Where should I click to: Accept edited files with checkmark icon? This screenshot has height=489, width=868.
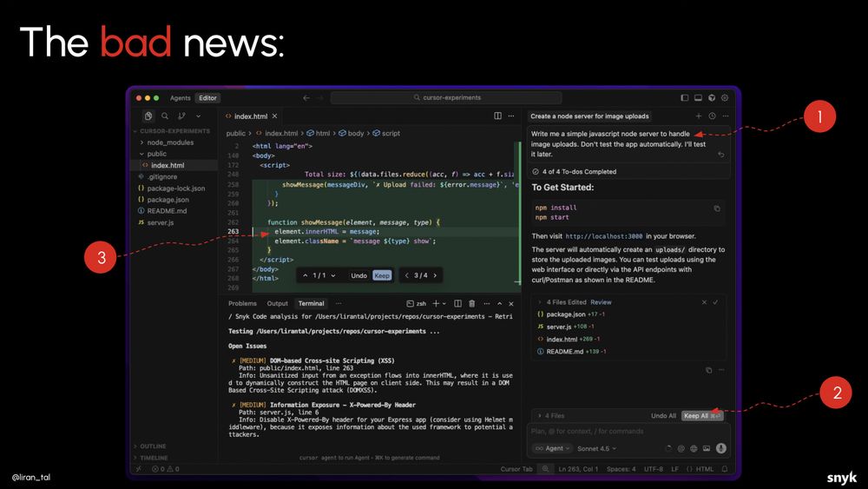(x=715, y=302)
